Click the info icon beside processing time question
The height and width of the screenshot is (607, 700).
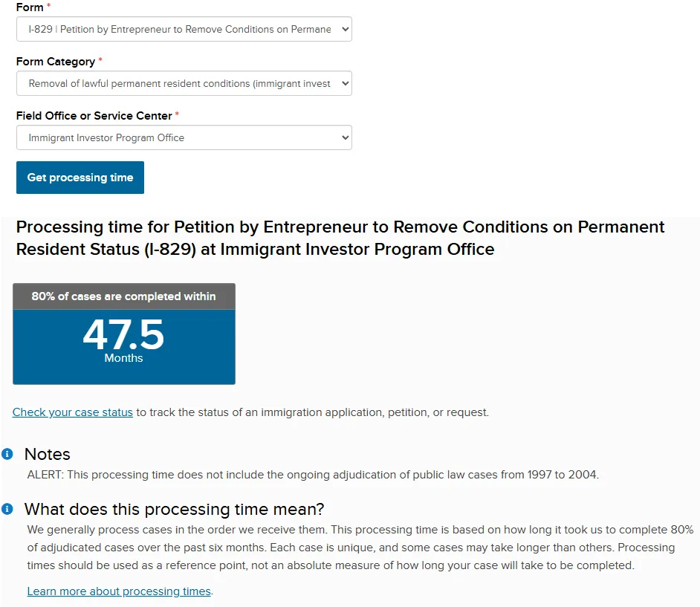(x=7, y=509)
